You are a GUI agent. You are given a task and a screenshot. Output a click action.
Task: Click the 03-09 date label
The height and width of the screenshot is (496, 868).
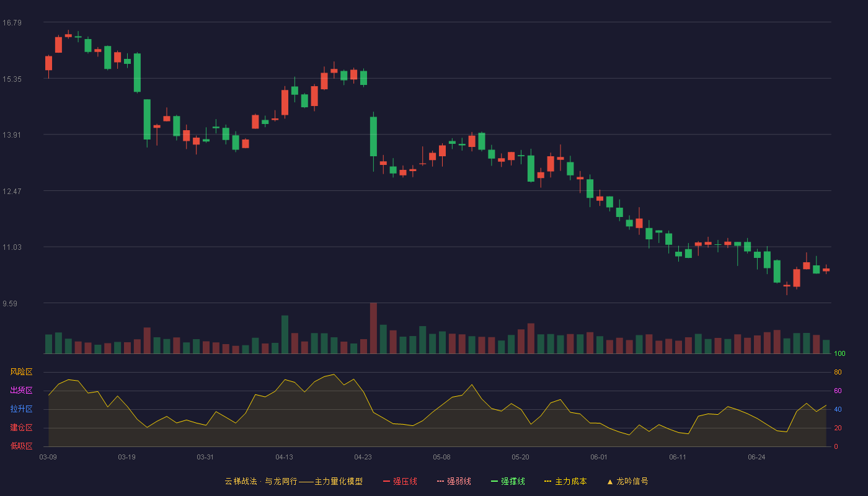click(48, 457)
